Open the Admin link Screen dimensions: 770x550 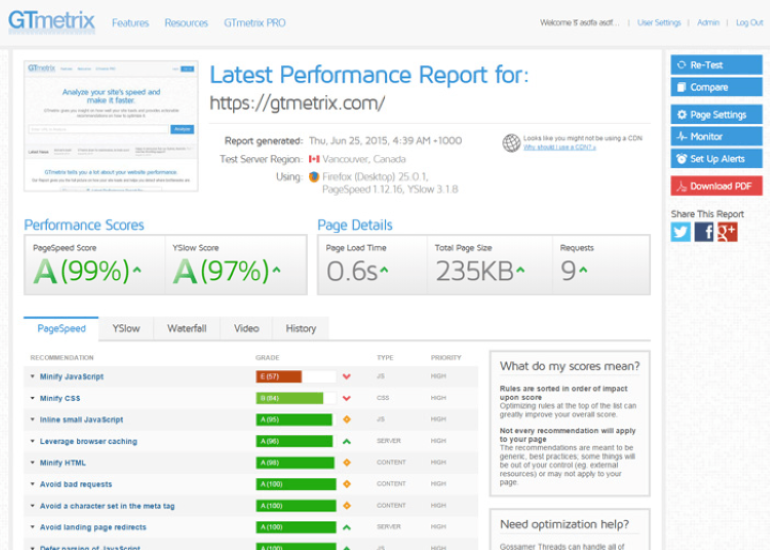708,23
